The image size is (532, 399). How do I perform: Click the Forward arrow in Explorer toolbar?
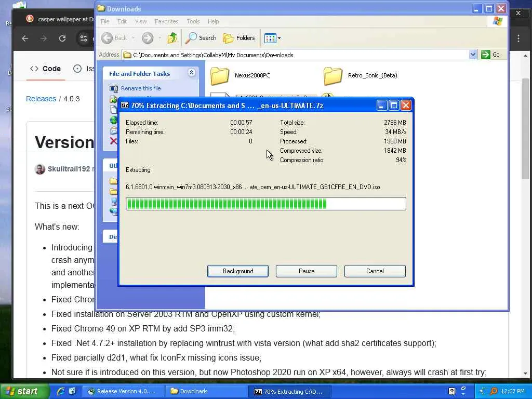(148, 38)
